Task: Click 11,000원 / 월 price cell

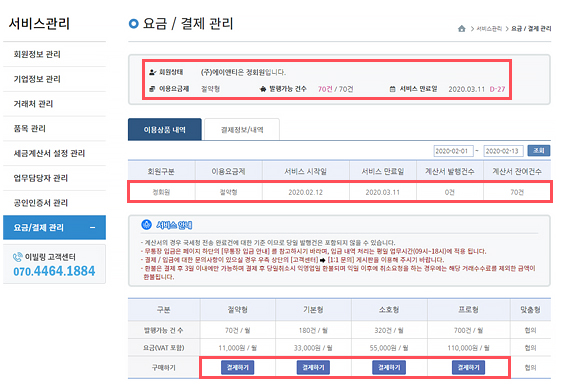Action: coord(238,348)
